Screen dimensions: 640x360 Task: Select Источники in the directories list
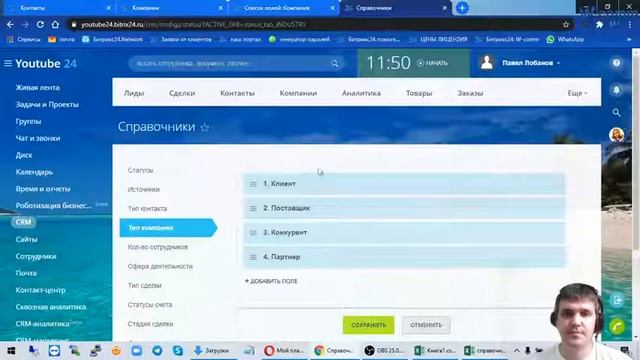coord(144,189)
